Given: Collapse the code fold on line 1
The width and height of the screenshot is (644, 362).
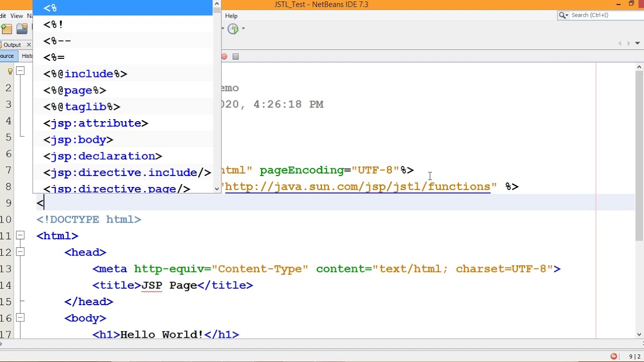Looking at the screenshot, I should click(20, 71).
